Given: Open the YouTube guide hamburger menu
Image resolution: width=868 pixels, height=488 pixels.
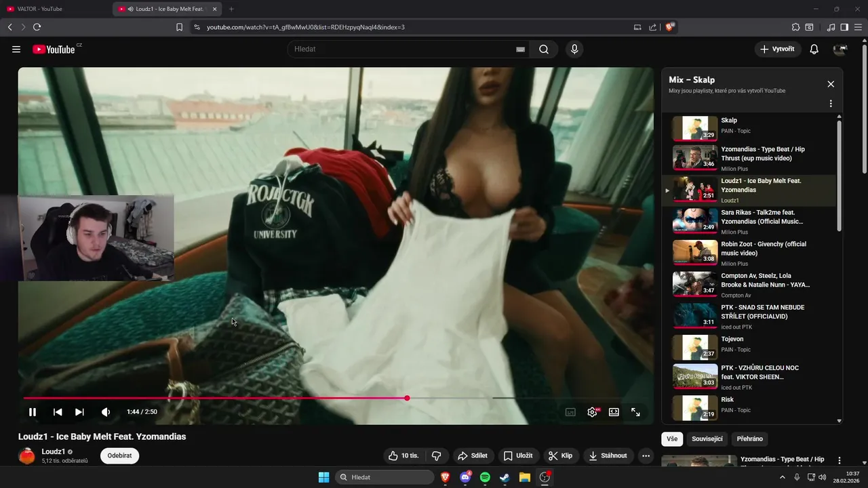Looking at the screenshot, I should [x=16, y=49].
